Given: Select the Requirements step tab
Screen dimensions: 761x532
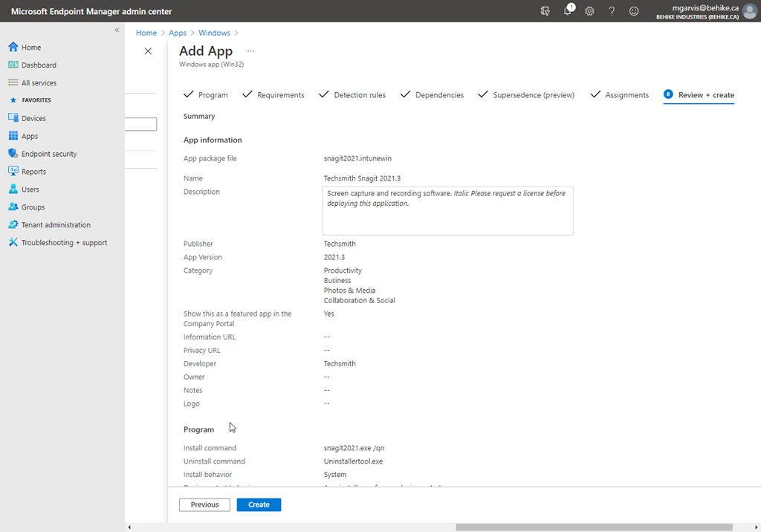Looking at the screenshot, I should (x=280, y=95).
